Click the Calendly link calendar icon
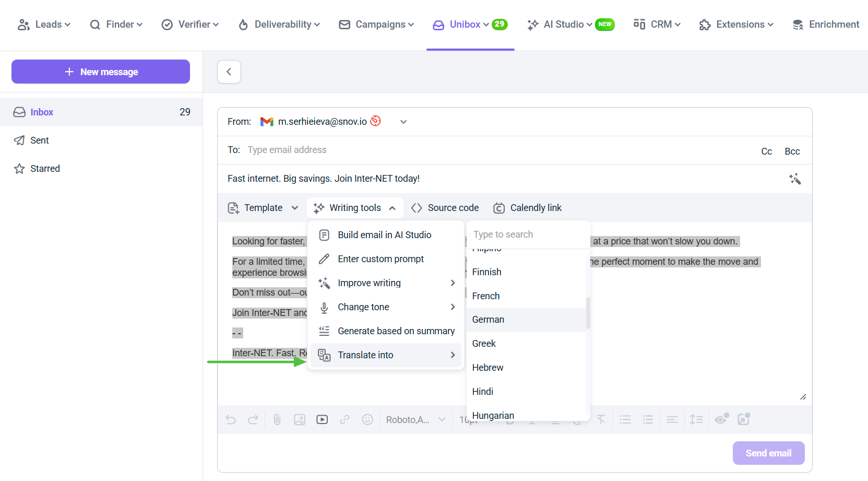Image resolution: width=868 pixels, height=481 pixels. [x=499, y=208]
